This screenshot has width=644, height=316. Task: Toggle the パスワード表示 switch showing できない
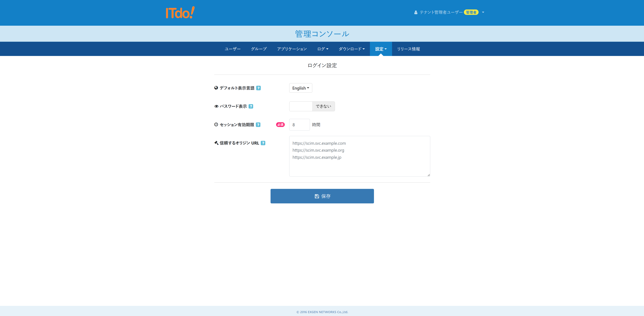pyautogui.click(x=312, y=106)
